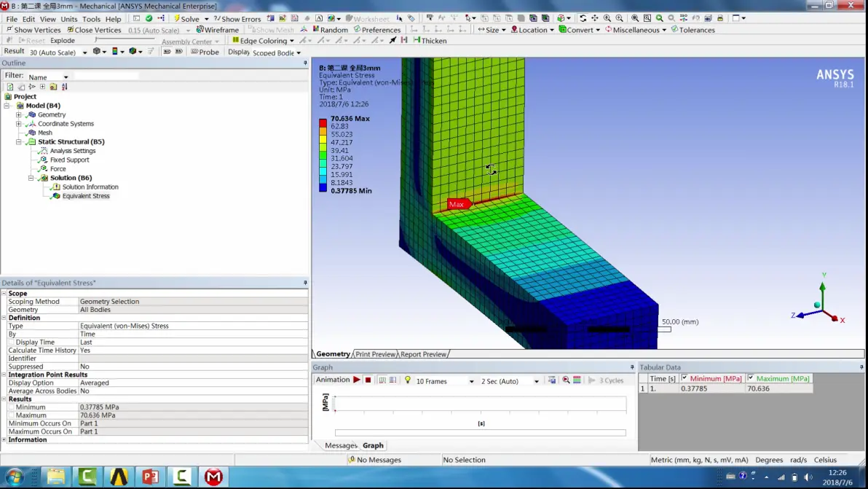Open the Tools menu
This screenshot has width=868, height=489.
click(x=91, y=19)
